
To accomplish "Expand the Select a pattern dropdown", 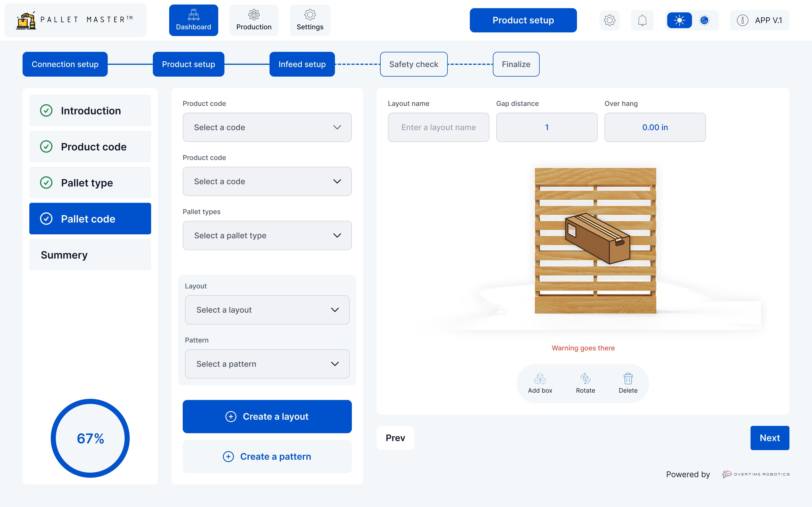I will tap(267, 364).
